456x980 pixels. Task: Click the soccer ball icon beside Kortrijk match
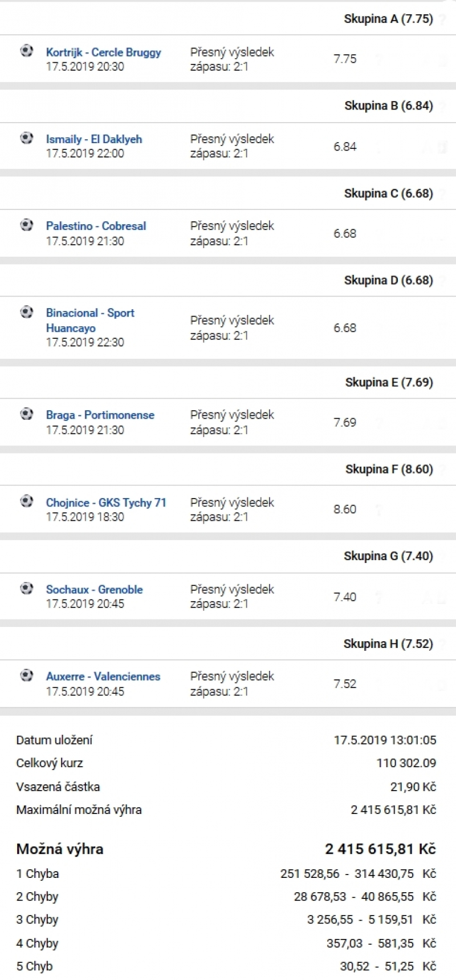27,51
